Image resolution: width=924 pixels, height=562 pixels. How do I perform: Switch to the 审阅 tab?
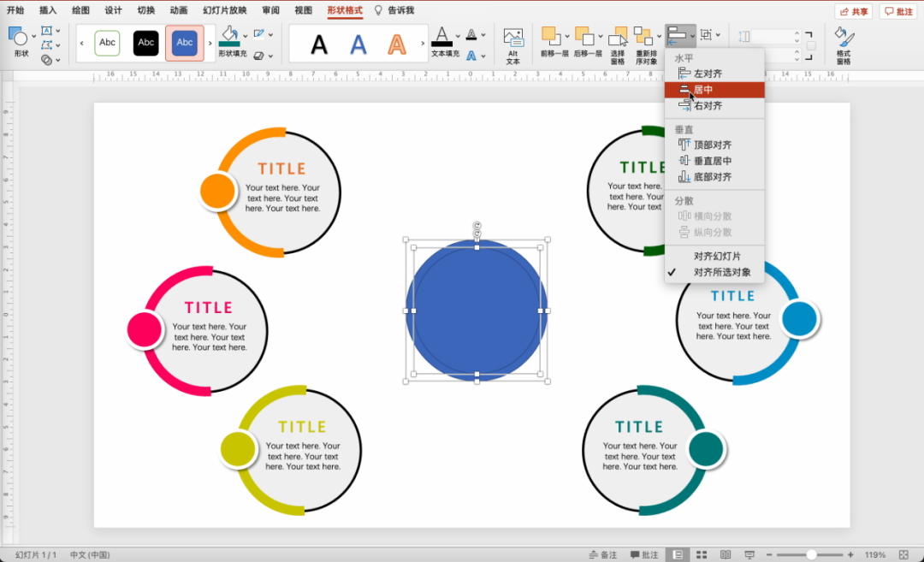point(270,10)
